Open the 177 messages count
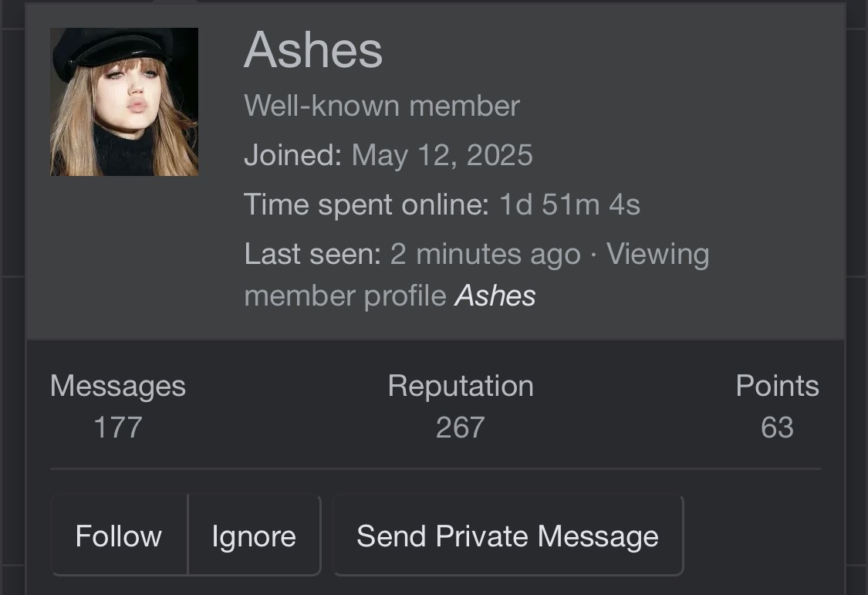This screenshot has height=595, width=868. (118, 428)
